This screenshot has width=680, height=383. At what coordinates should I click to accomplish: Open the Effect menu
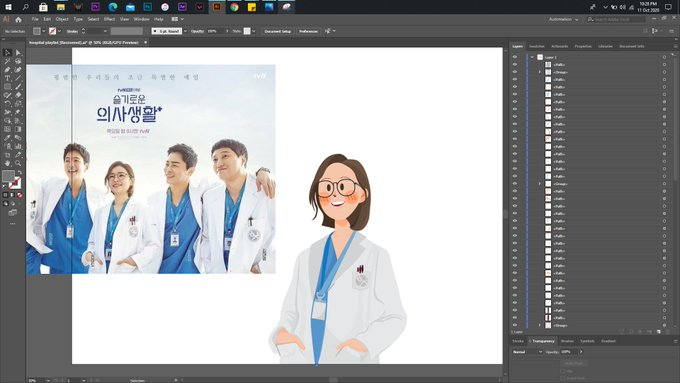pos(109,19)
